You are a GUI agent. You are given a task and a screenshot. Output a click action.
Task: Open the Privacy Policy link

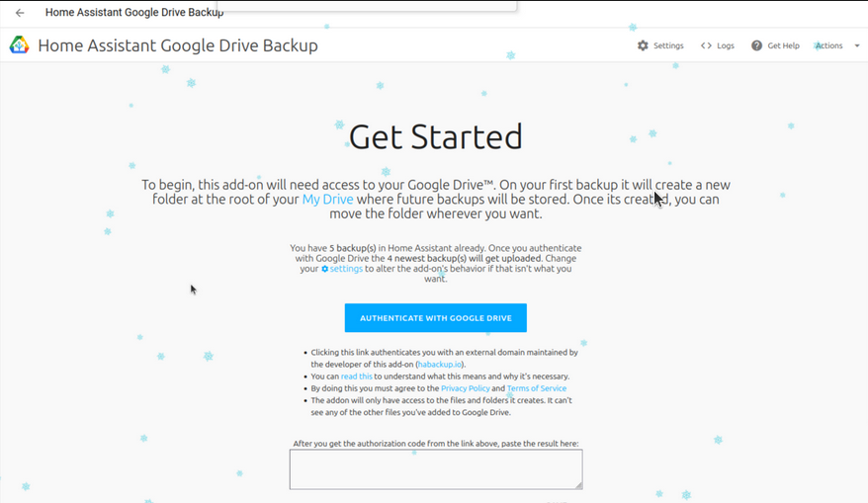point(465,388)
